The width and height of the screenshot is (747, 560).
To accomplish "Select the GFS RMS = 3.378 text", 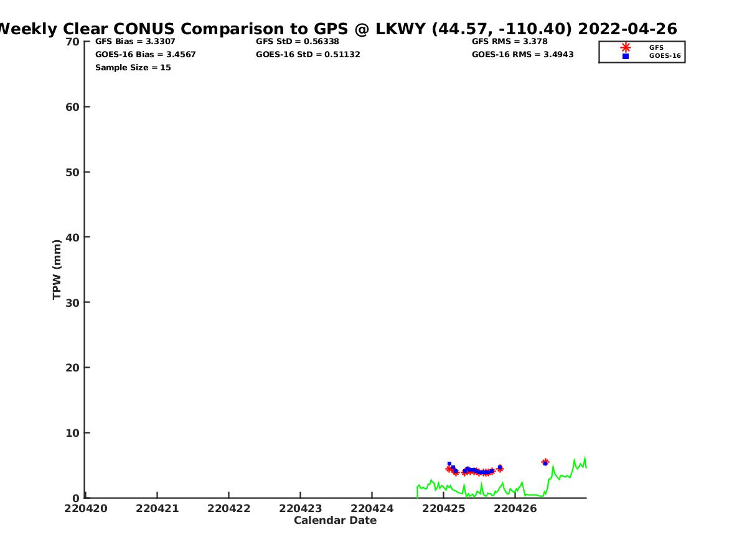I will [510, 42].
